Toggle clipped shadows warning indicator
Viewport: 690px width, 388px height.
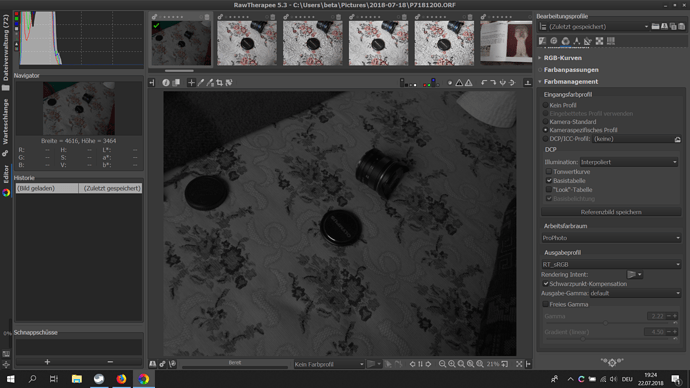point(459,83)
